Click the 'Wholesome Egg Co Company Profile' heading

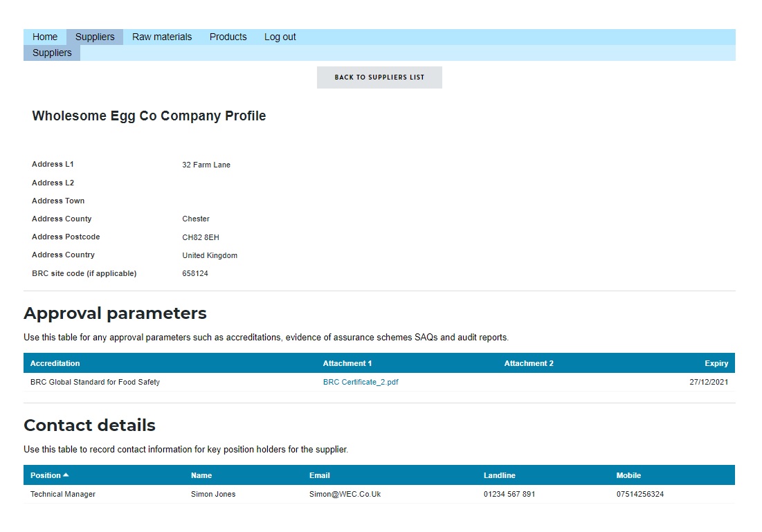[x=149, y=116]
